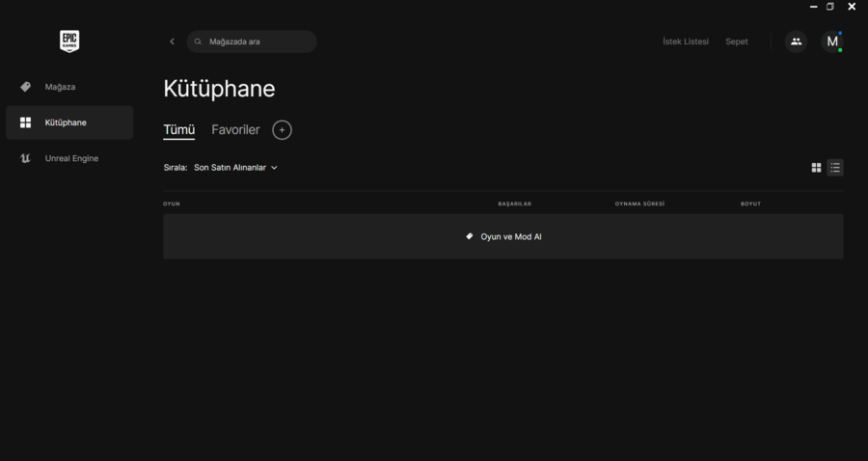Open the Sepet cart link

click(737, 41)
